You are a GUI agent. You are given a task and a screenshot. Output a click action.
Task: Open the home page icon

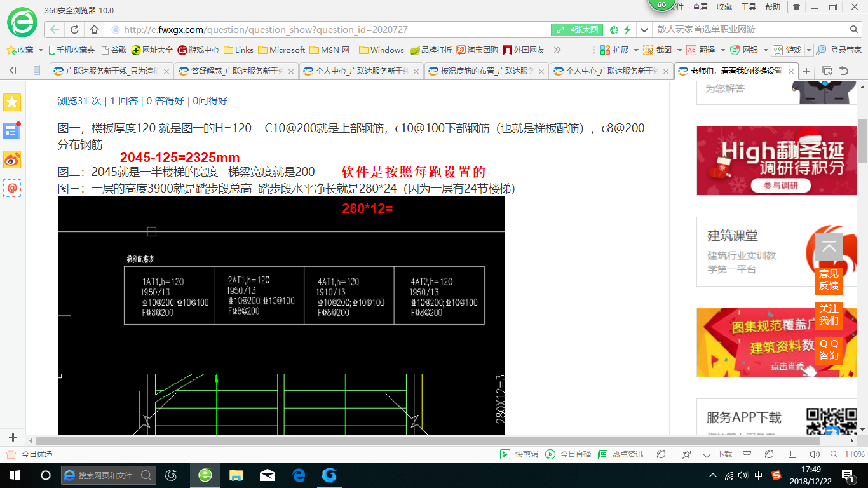point(94,29)
